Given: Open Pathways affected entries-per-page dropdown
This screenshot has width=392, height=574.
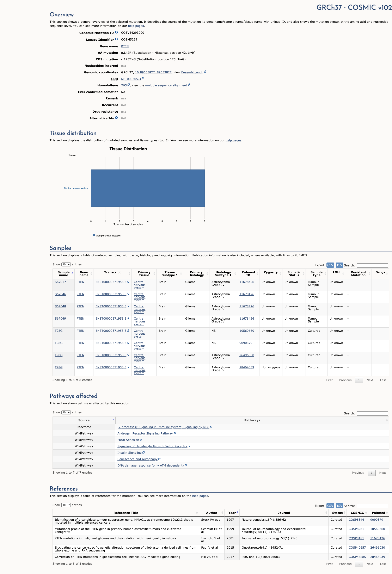Looking at the screenshot, I should click(x=66, y=412).
